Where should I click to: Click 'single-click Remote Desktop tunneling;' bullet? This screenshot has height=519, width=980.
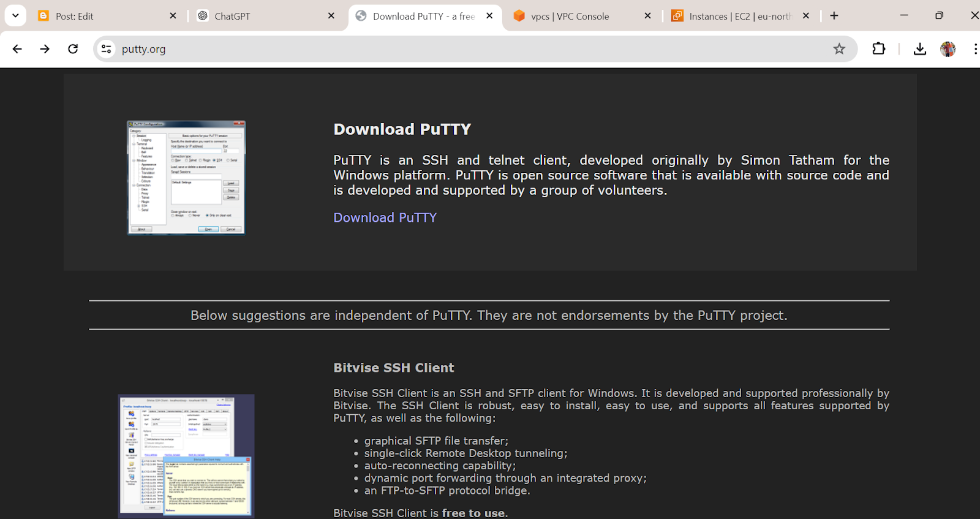466,453
